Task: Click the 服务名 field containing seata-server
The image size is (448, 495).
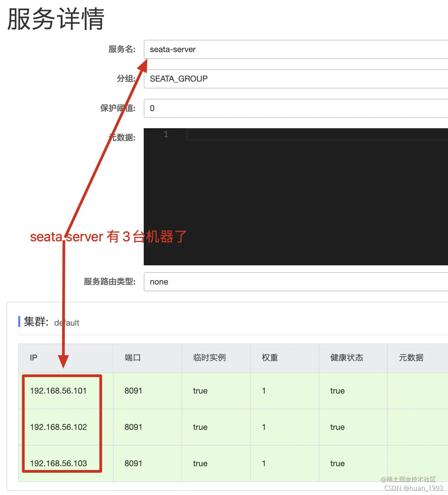Action: pos(296,49)
